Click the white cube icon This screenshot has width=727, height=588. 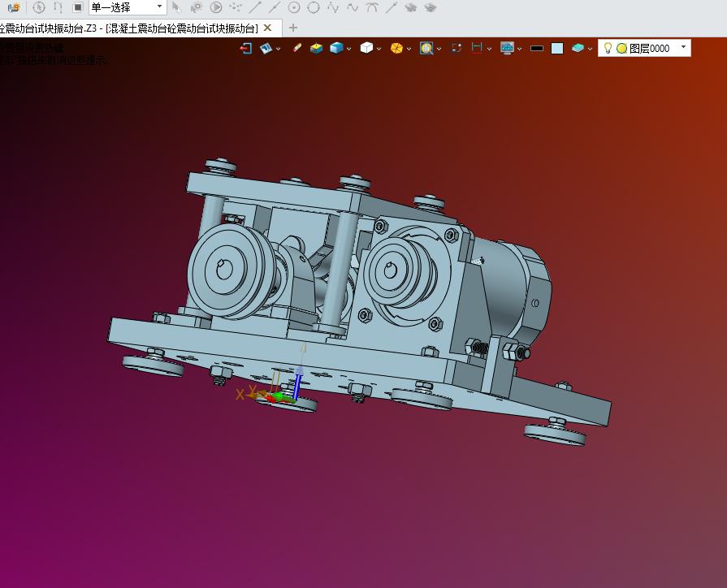click(x=366, y=48)
